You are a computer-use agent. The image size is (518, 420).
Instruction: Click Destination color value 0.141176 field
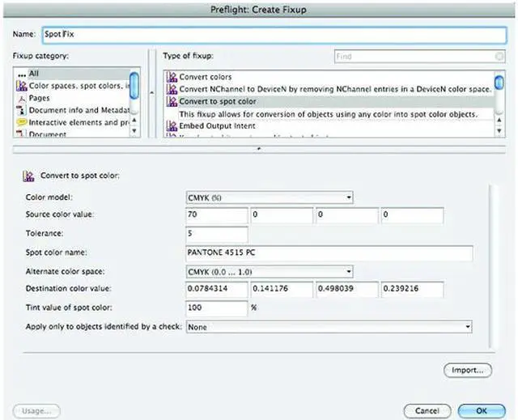282,289
